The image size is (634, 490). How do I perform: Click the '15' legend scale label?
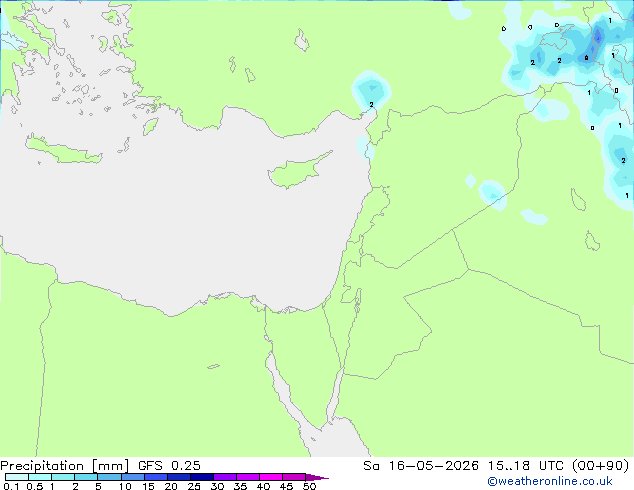148,486
